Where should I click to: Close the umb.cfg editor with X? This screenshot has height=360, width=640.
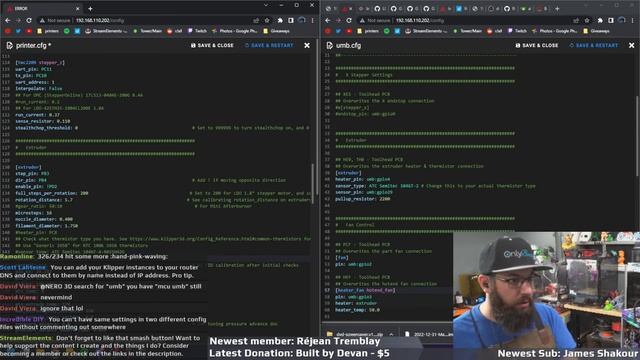[x=631, y=45]
